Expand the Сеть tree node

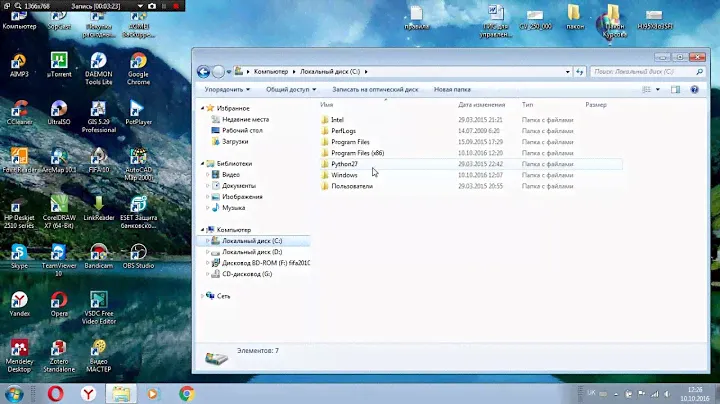point(202,296)
